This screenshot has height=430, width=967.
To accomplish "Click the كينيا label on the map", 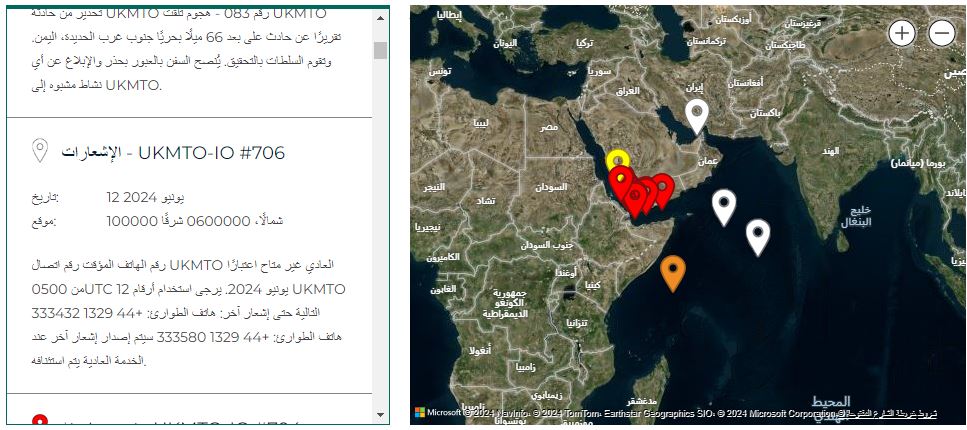I will click(591, 286).
